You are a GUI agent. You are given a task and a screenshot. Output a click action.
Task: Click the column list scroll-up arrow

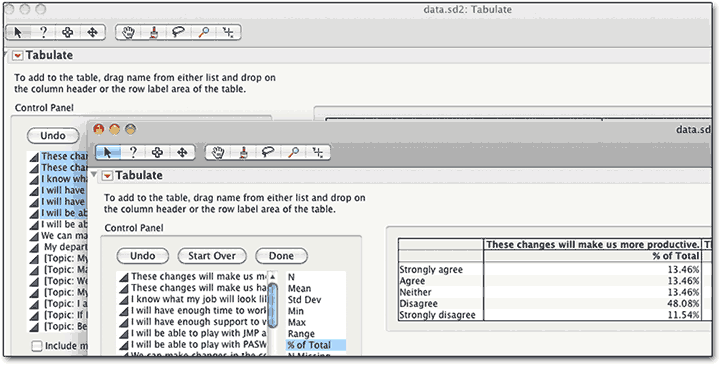pyautogui.click(x=273, y=277)
